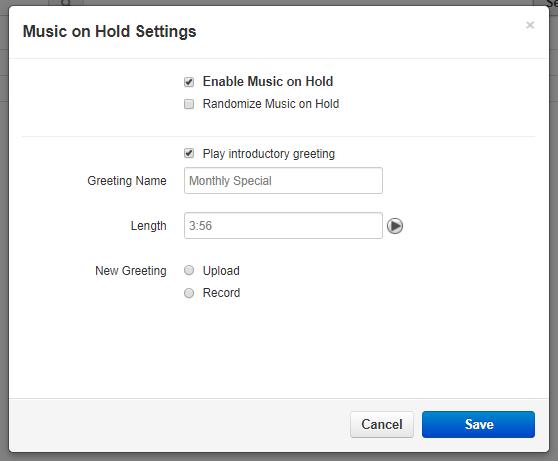Click the Music on Hold Settings title
The width and height of the screenshot is (558, 461).
[110, 31]
